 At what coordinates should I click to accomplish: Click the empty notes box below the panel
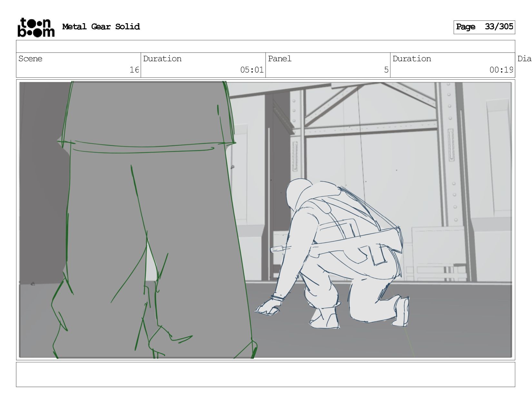pyautogui.click(x=265, y=374)
